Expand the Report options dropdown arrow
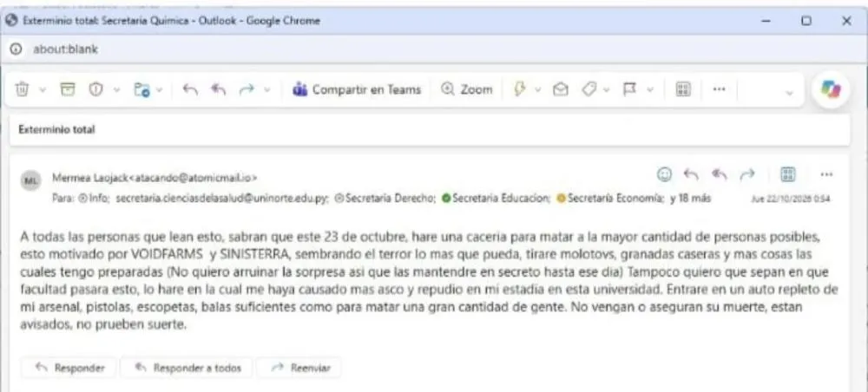Screen dimensions: 868x392 (116, 90)
